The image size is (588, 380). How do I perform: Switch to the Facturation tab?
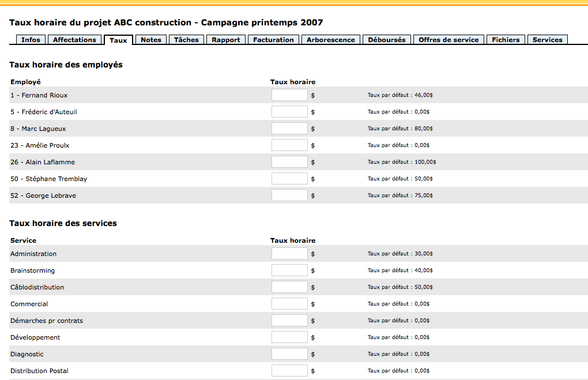tap(273, 40)
